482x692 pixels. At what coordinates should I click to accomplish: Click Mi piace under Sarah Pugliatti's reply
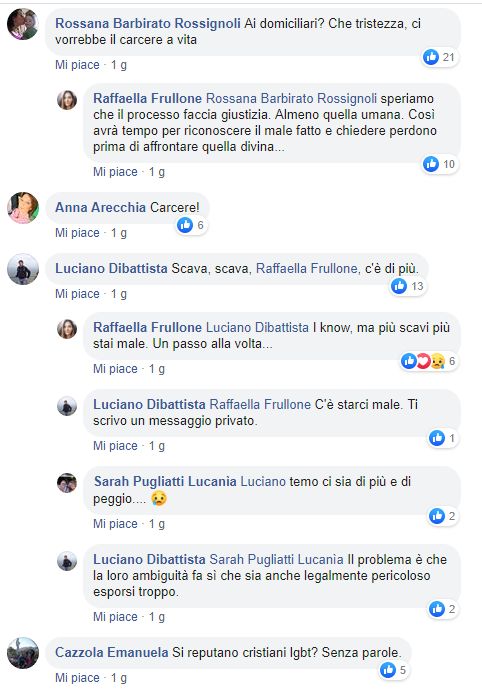(x=115, y=524)
